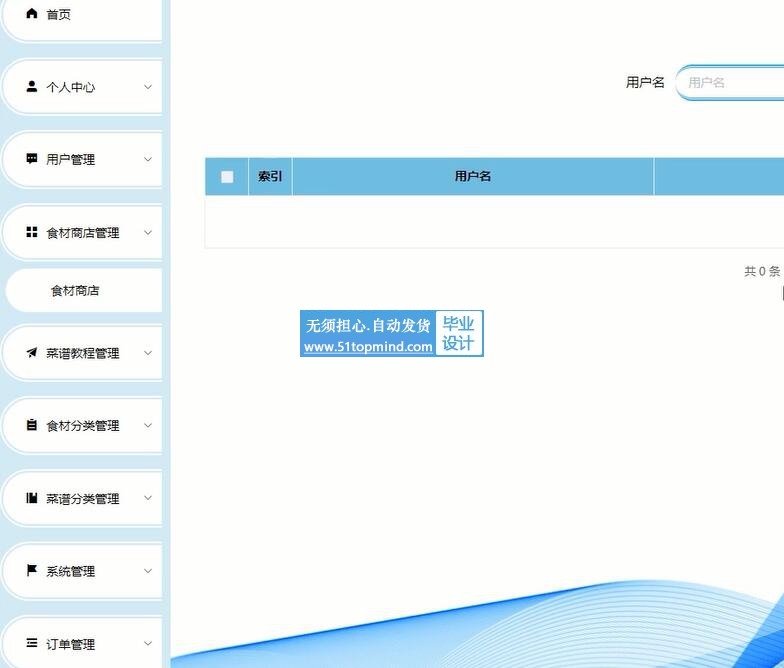Expand the 菜谱分类管理 chevron
The height and width of the screenshot is (668, 784).
click(x=148, y=498)
